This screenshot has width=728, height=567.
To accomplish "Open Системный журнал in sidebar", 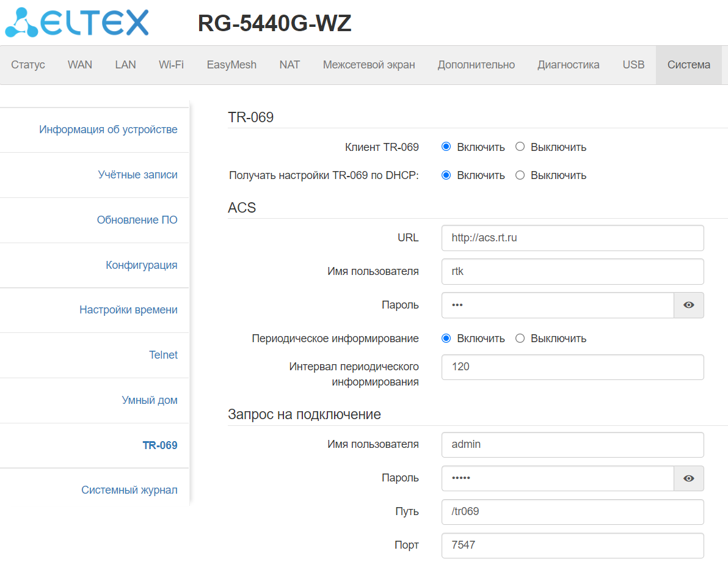I will coord(129,490).
